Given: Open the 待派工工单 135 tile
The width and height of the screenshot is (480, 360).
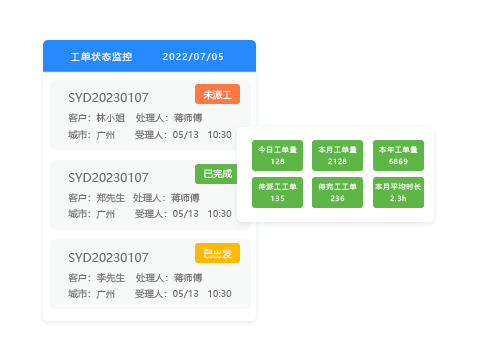Looking at the screenshot, I should point(277,192).
